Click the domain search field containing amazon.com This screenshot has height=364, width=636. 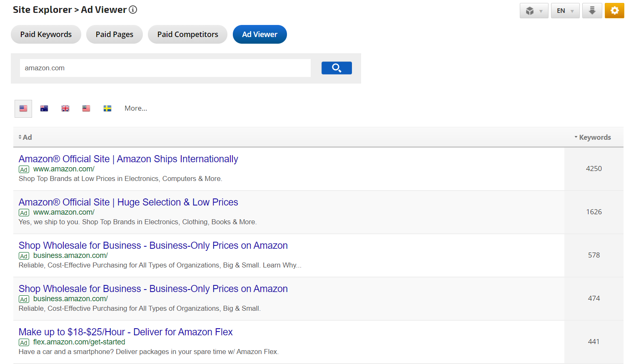(x=165, y=68)
